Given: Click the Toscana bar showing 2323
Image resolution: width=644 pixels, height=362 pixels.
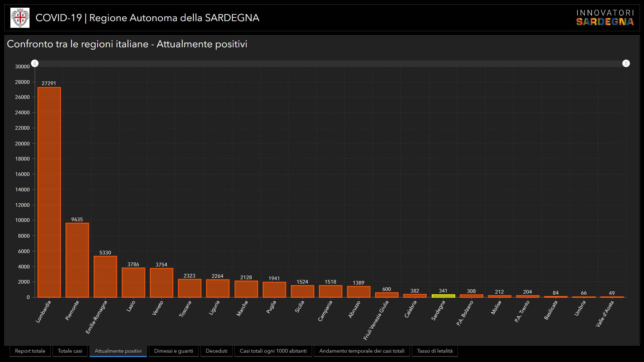Looking at the screenshot, I should (190, 288).
